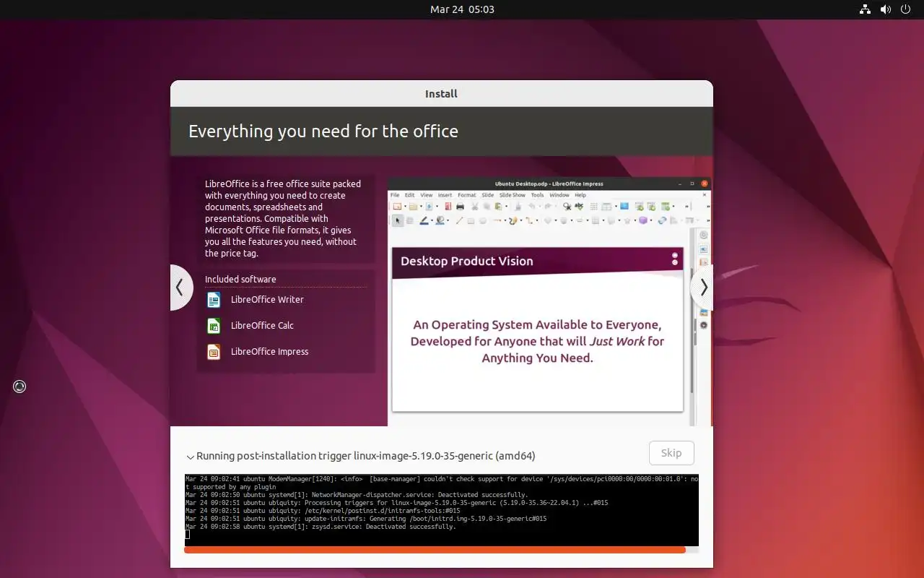924x578 pixels.
Task: Open Edit menu in the Impress screenshot
Action: coord(409,195)
